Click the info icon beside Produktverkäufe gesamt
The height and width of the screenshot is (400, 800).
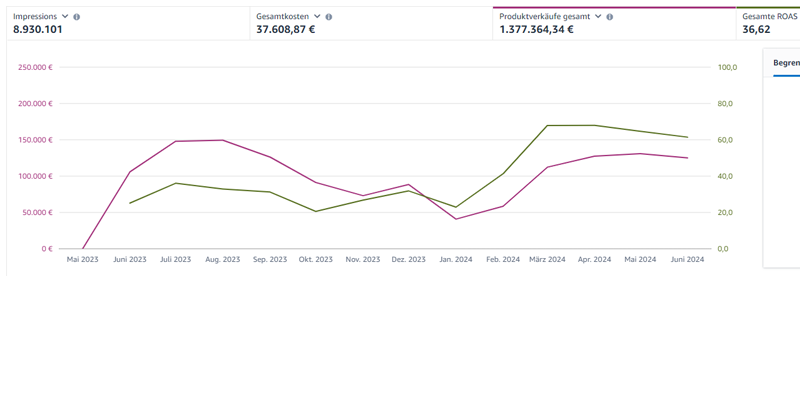coord(610,17)
